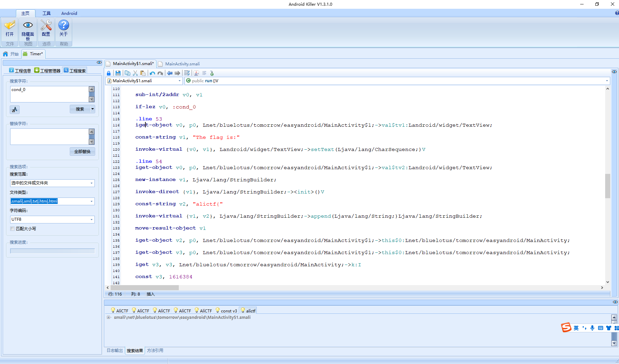Click the 'const v3, 1616384' code line

[x=164, y=277]
